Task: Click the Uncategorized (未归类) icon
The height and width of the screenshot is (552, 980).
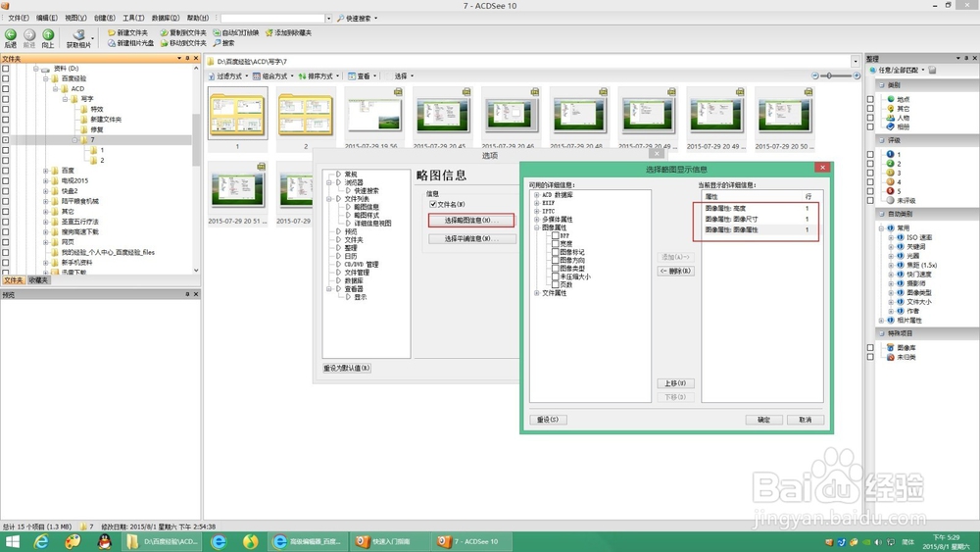Action: pyautogui.click(x=891, y=357)
